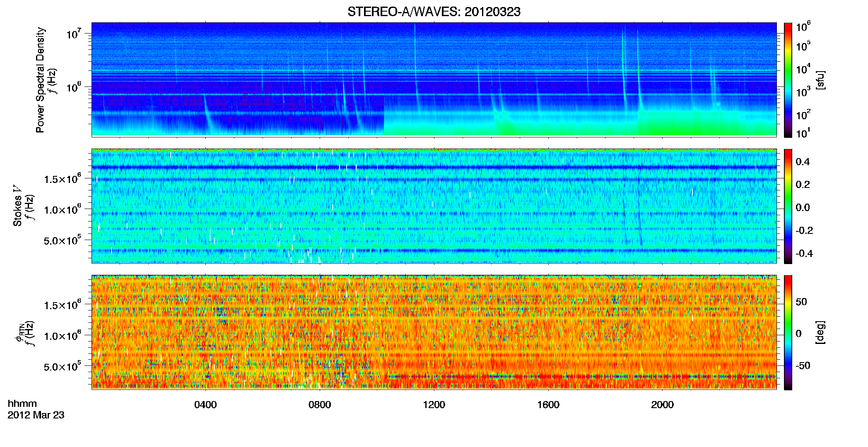Click the [deg] colorbar unit label
868x447 pixels.
tap(820, 332)
